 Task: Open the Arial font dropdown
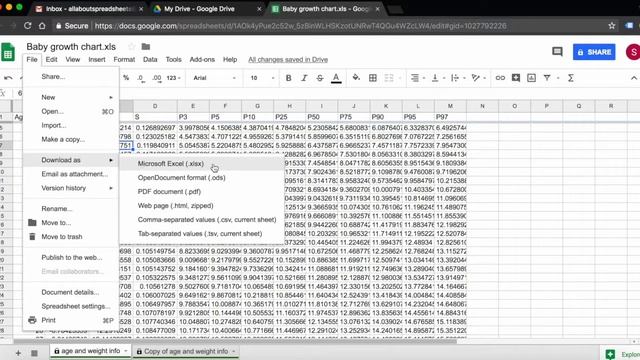click(214, 78)
